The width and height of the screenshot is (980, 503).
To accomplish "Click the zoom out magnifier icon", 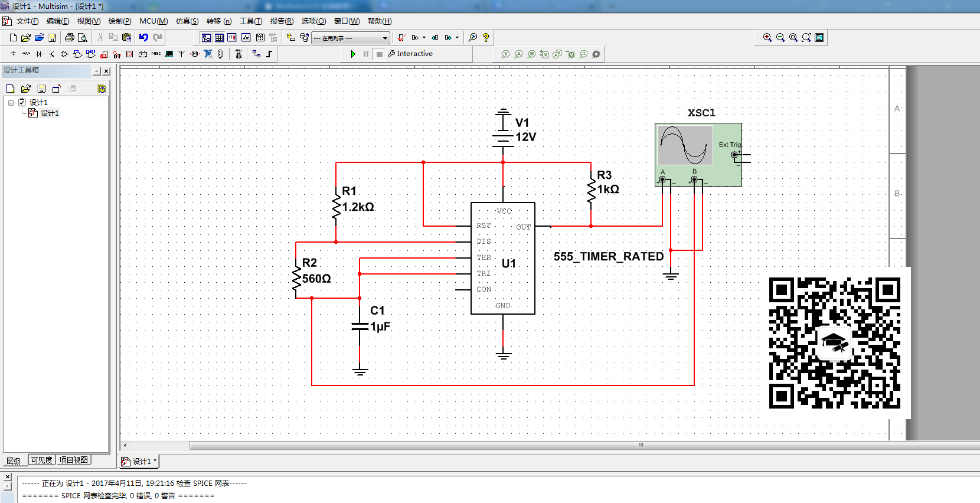I will 780,37.
